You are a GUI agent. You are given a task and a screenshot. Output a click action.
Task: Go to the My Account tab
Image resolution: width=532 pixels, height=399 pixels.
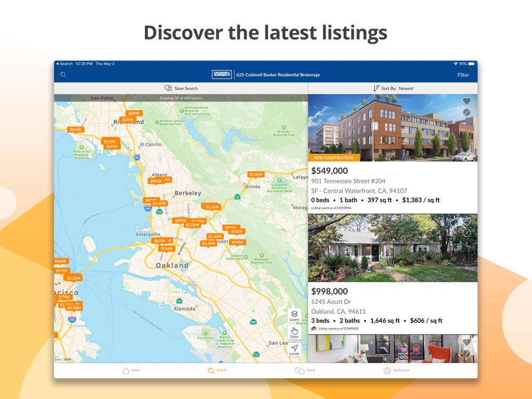click(x=396, y=370)
